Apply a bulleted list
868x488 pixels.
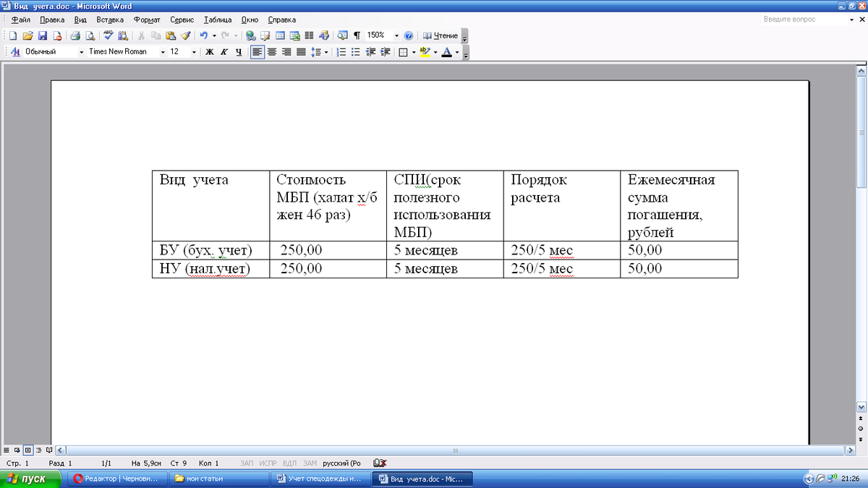click(x=355, y=52)
